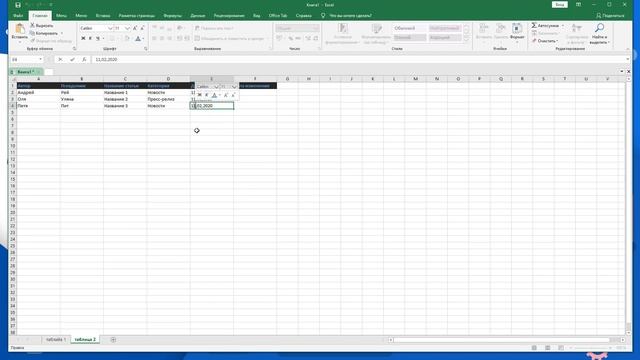
Task: Cancel the formula bar entry (X)
Action: click(60, 60)
